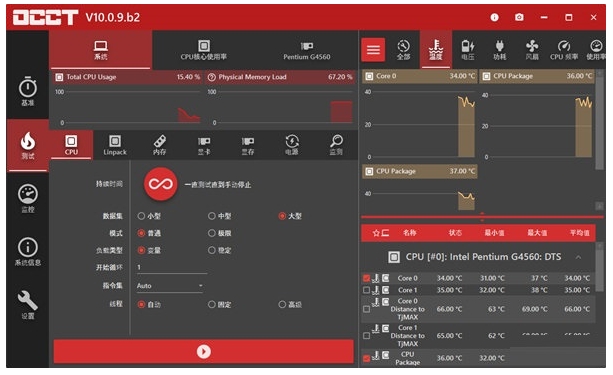Take a screenshot with the camera icon
Viewport: 613px width, 375px height.
[519, 17]
